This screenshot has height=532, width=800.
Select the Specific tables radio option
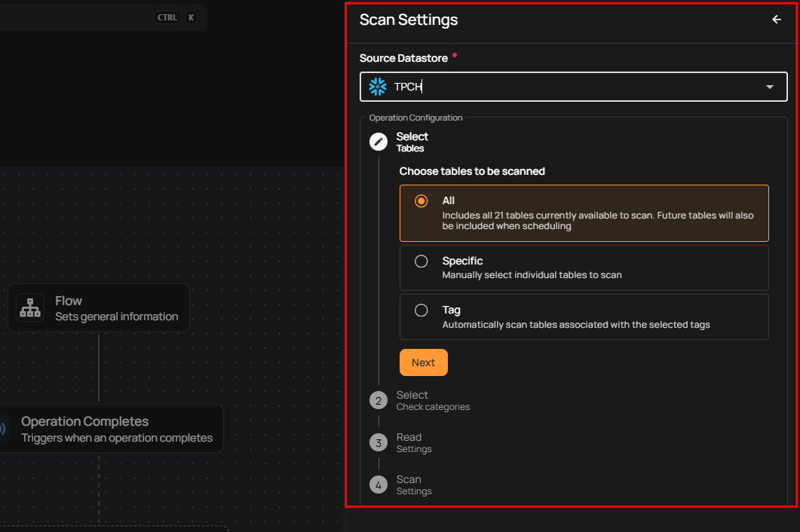coord(421,261)
